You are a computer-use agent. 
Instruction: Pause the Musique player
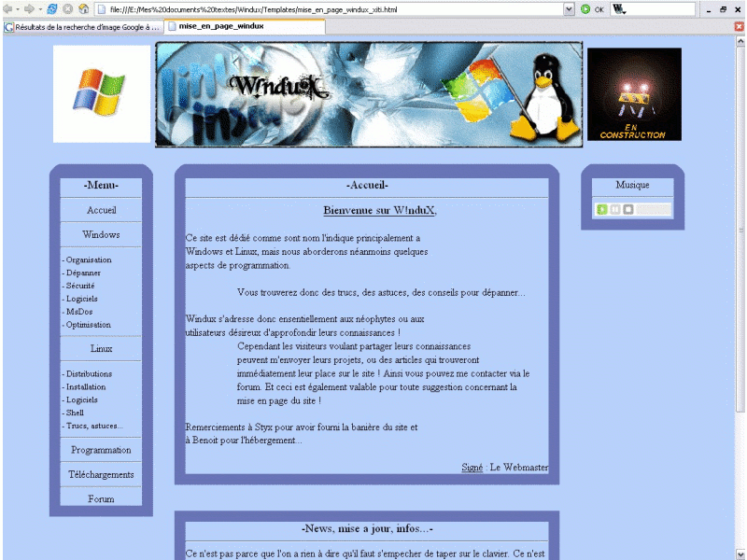[x=615, y=209]
